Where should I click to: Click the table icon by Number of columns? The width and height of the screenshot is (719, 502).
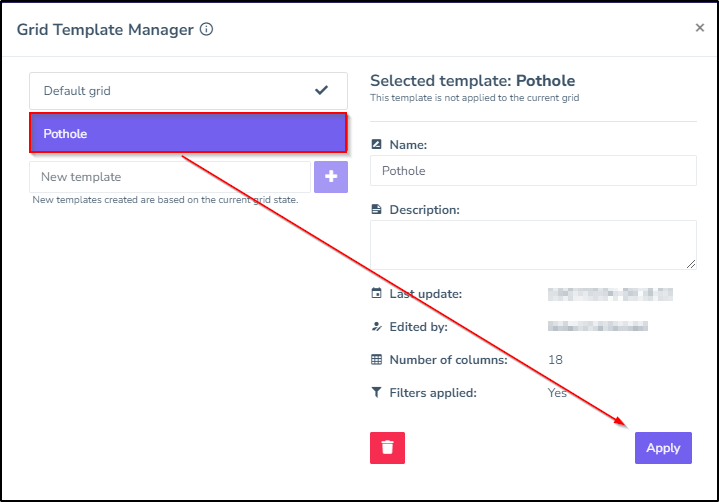click(376, 360)
